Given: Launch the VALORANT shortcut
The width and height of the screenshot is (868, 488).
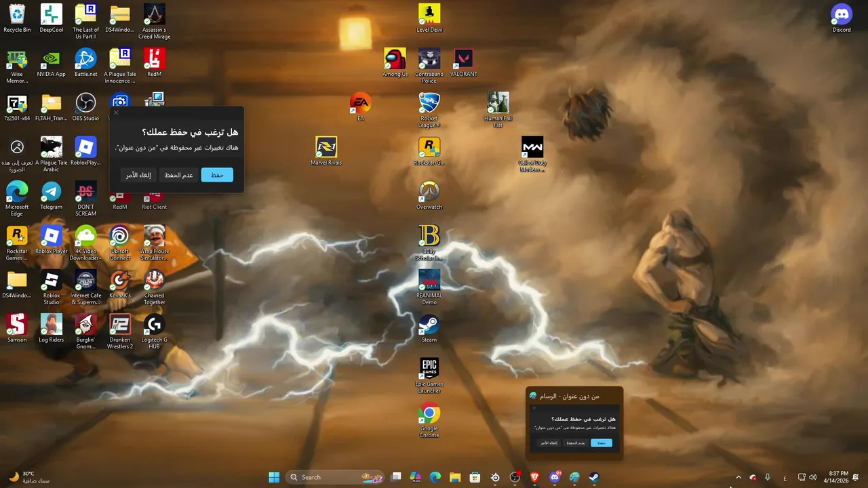Looking at the screenshot, I should (x=464, y=63).
